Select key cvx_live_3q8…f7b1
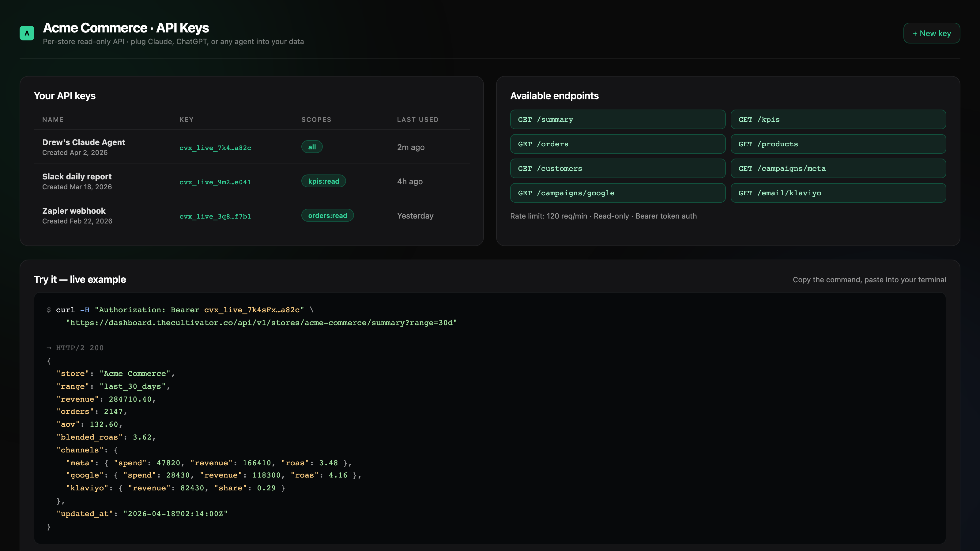Image resolution: width=980 pixels, height=551 pixels. 215,216
